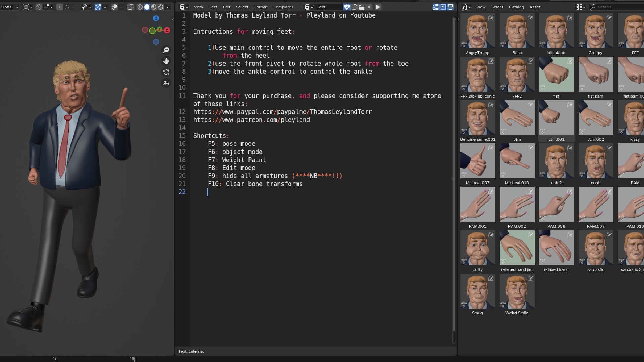
Task: Enable wireframe viewport shading
Action: coord(140,7)
